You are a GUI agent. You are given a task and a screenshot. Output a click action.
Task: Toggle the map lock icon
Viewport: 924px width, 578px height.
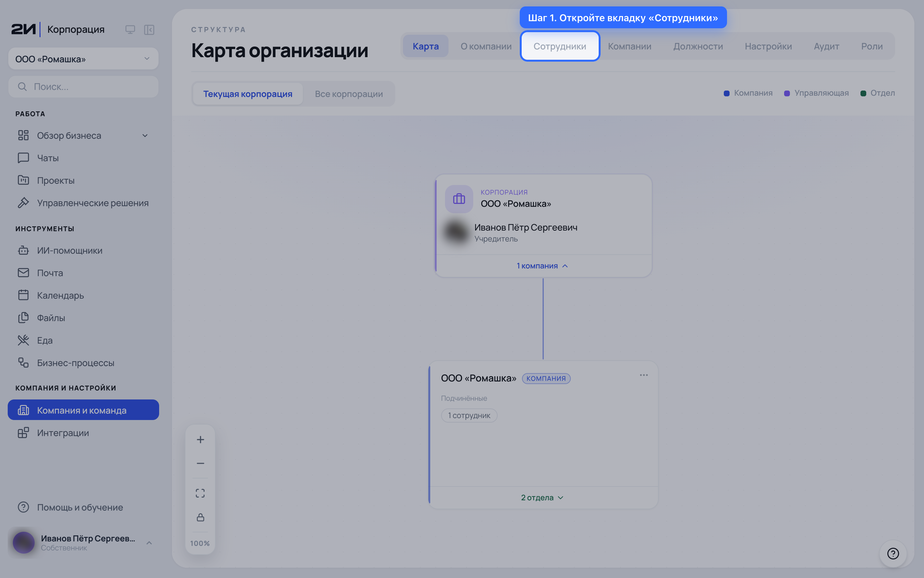pos(200,517)
